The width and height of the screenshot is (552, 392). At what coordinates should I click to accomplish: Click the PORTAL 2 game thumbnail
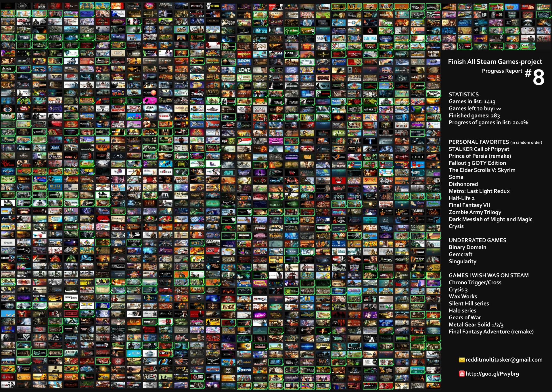coord(307,252)
